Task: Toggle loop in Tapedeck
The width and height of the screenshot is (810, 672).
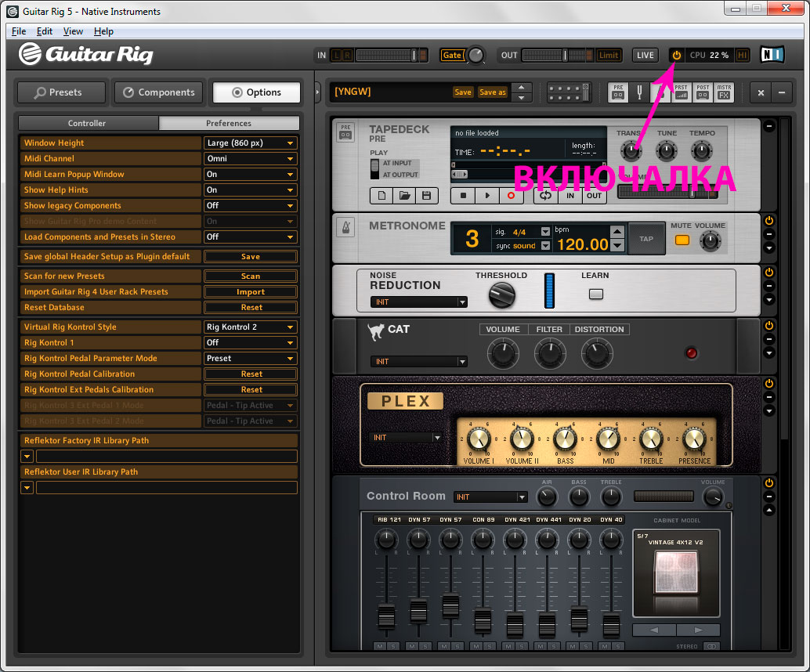Action: coord(545,196)
